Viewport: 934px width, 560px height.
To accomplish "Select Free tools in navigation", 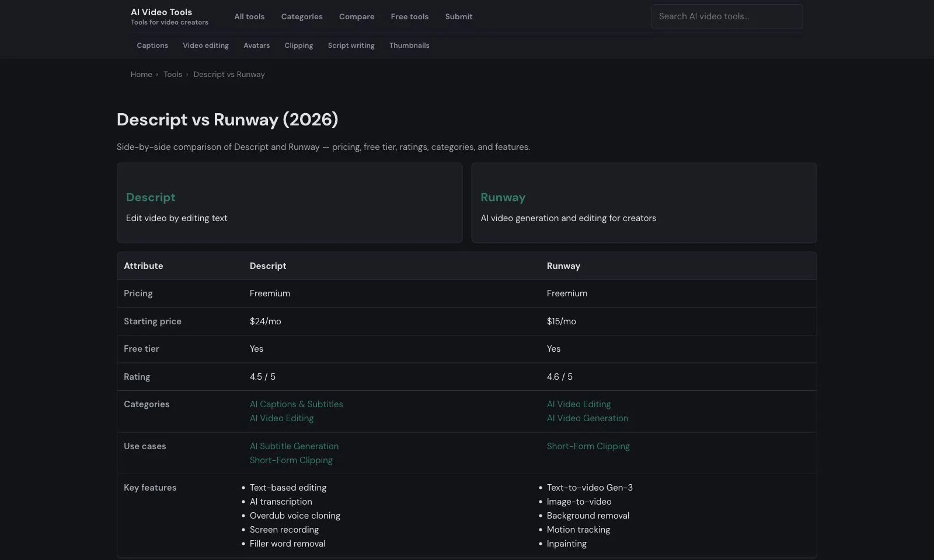I will (410, 16).
